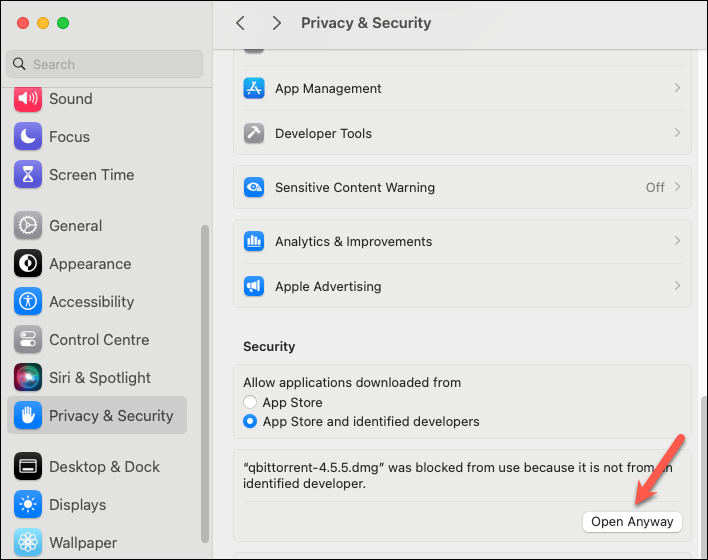Click the sidebar vertical scrollbar
The height and width of the screenshot is (560, 708).
click(205, 384)
